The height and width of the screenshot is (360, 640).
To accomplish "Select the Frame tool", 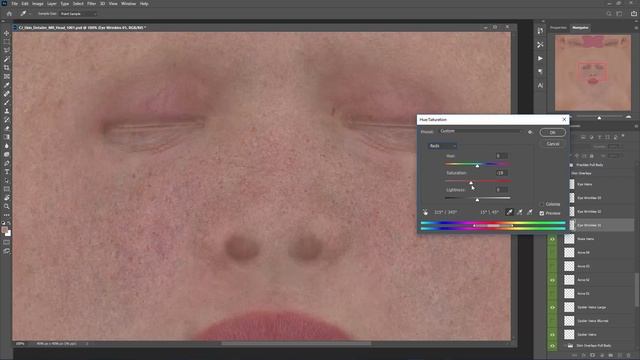I will (x=7, y=76).
